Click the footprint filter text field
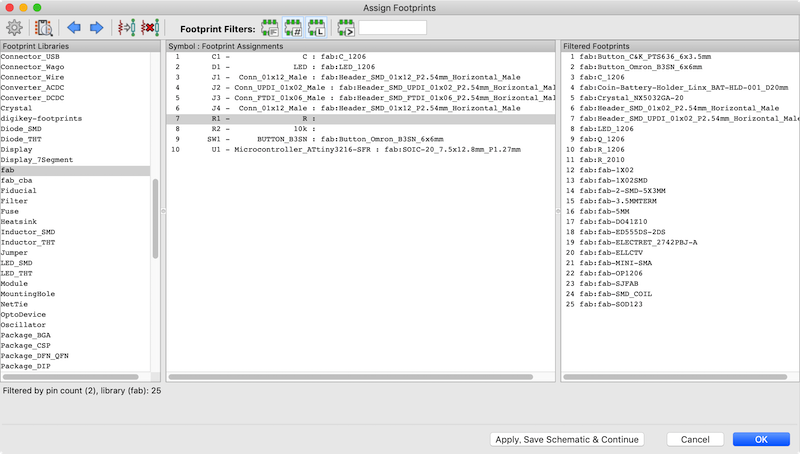Screen dimensions: 800x454 point(392,28)
